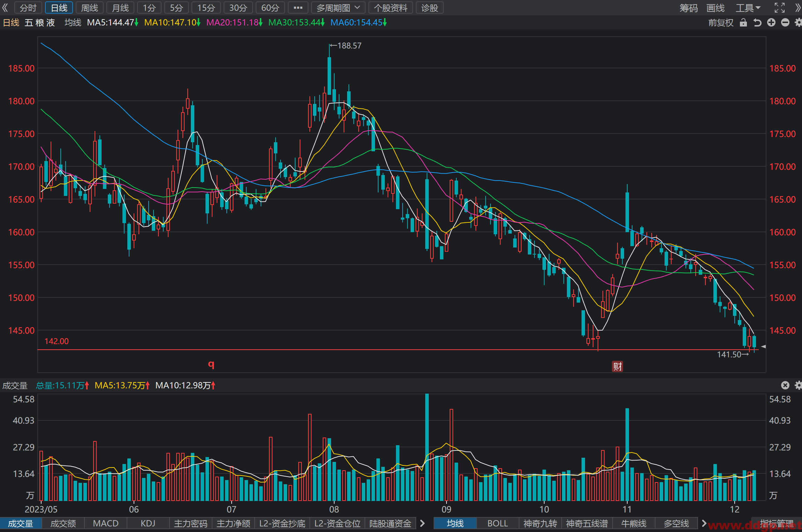This screenshot has height=532, width=802.
Task: Open main chart settings gear
Action: (x=798, y=23)
